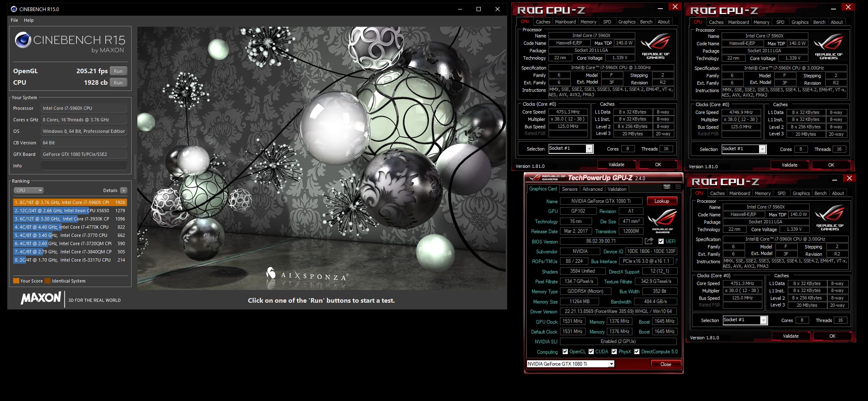This screenshot has width=868, height=401.
Task: Click the ROG logo in GPU-Z
Action: [662, 221]
